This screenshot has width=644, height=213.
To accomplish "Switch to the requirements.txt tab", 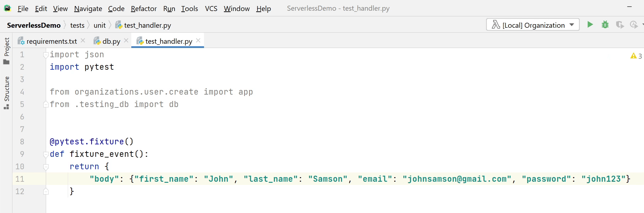I will [x=51, y=41].
